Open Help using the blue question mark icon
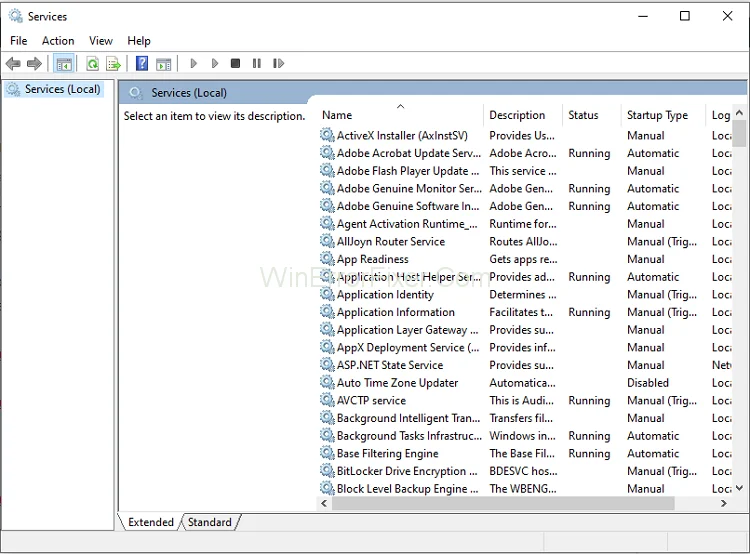The image size is (750, 554). click(x=142, y=64)
